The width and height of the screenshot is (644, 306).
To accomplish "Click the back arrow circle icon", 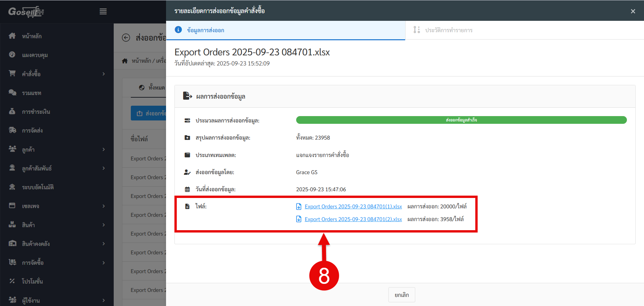I will point(126,38).
